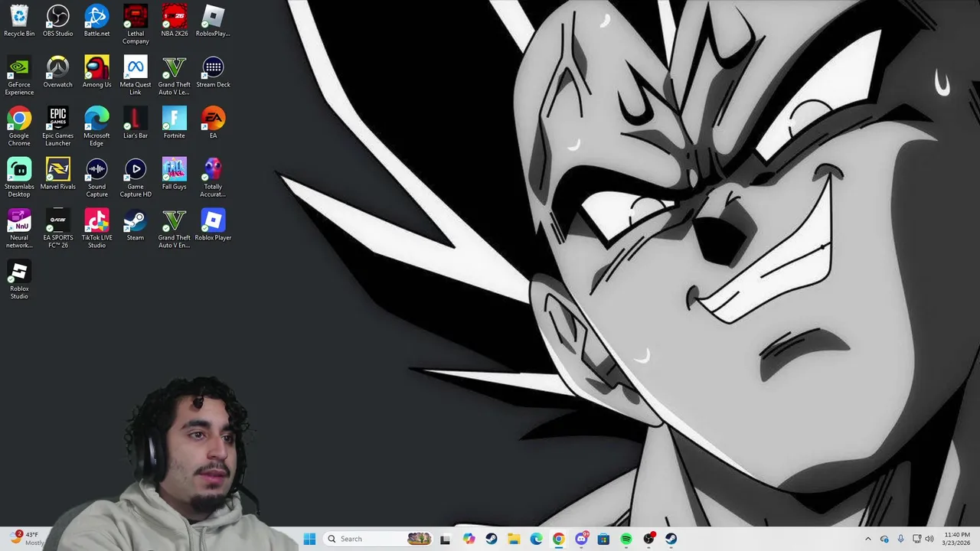Open Microsoft Store from the taskbar
This screenshot has height=551, width=980.
pos(604,539)
